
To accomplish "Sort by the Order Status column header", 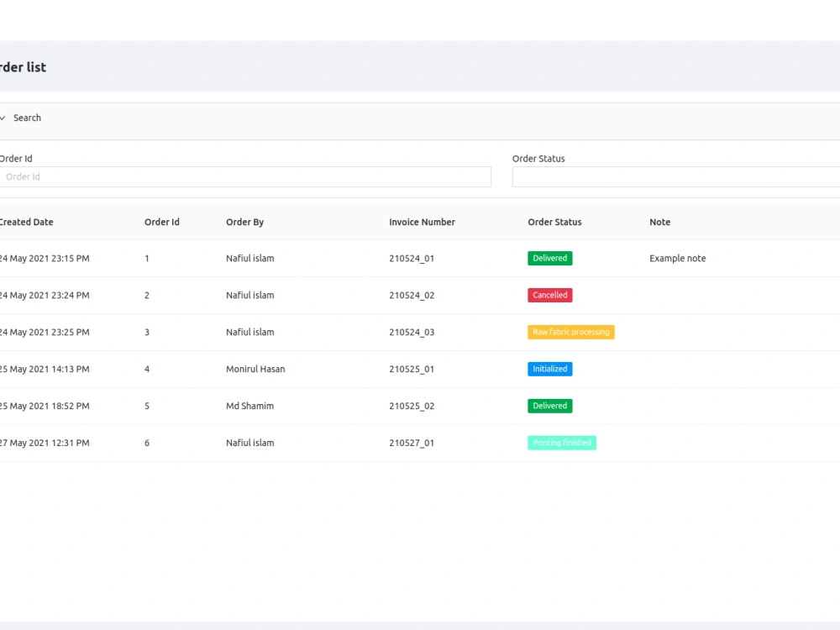I will point(554,222).
